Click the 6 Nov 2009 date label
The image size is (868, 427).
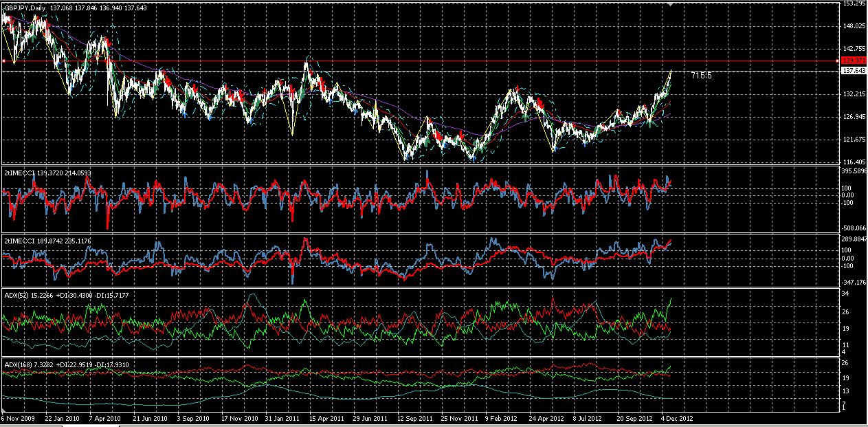(17, 417)
